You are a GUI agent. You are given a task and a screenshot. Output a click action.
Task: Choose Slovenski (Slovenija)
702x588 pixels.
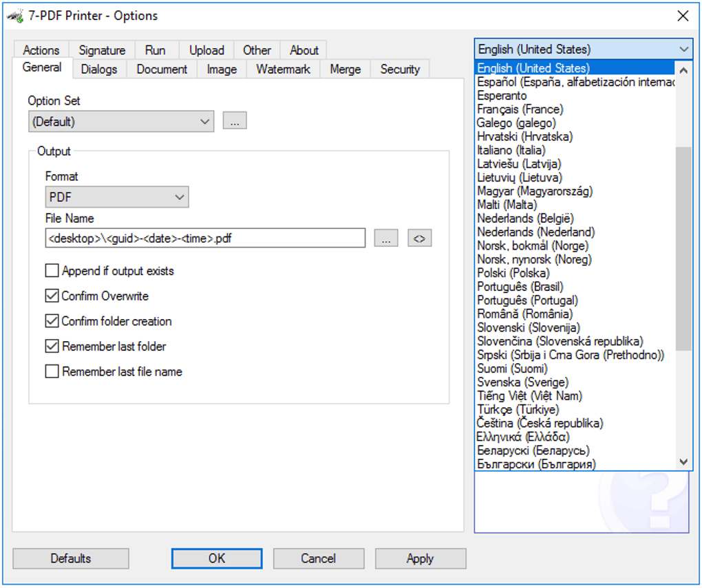[575, 327]
